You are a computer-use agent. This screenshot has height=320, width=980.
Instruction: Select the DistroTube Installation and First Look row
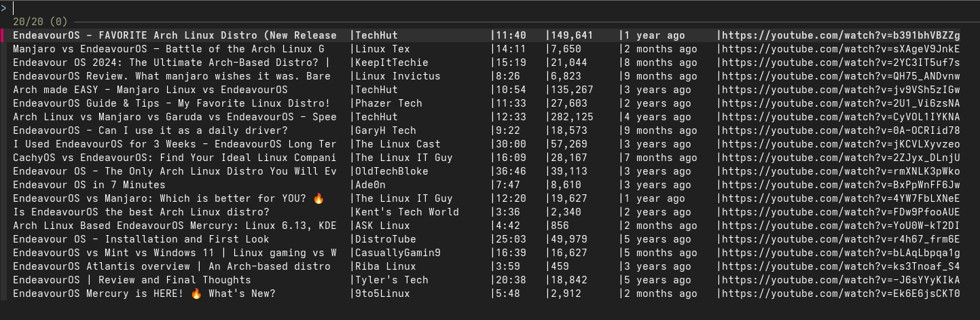[x=141, y=239]
